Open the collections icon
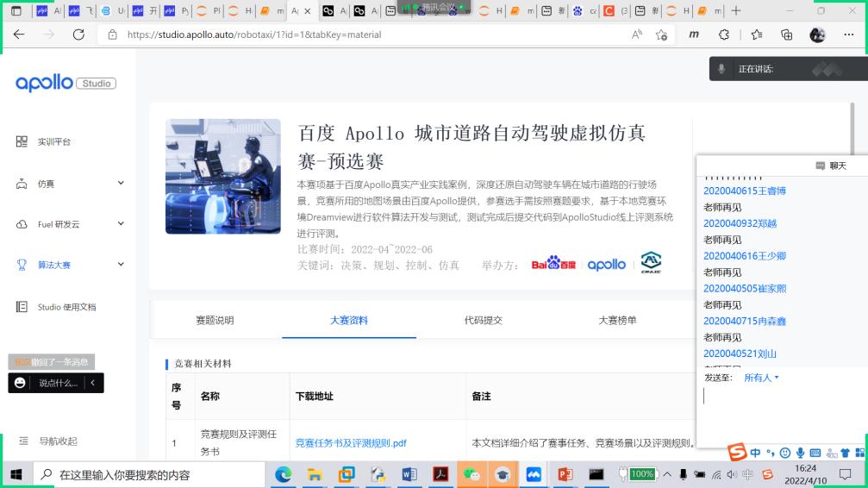This screenshot has width=868, height=488. coord(786,34)
